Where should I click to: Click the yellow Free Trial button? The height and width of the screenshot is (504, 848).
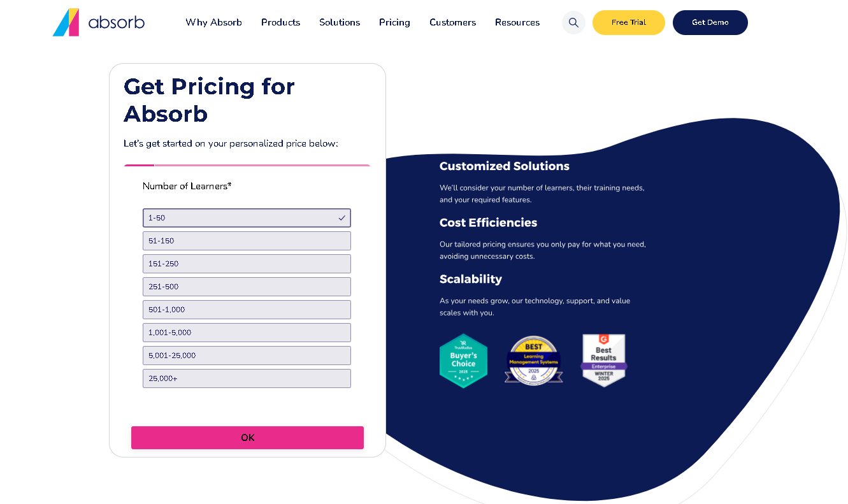(629, 22)
